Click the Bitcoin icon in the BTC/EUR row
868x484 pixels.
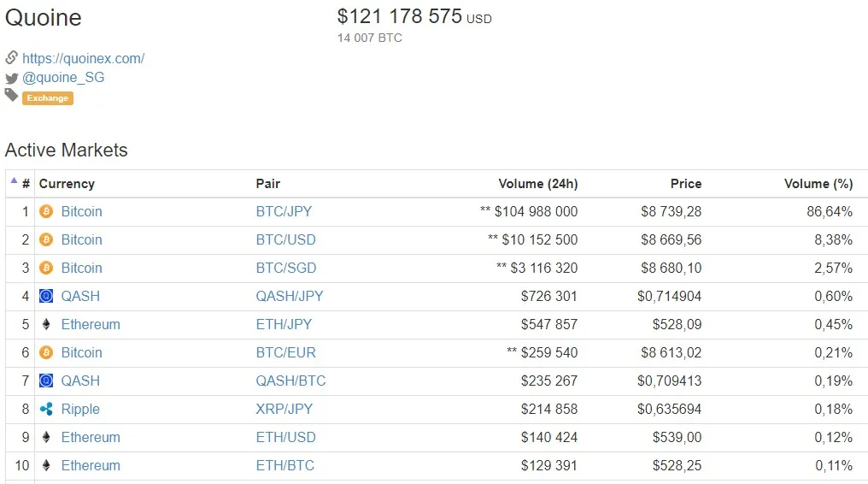coord(46,353)
